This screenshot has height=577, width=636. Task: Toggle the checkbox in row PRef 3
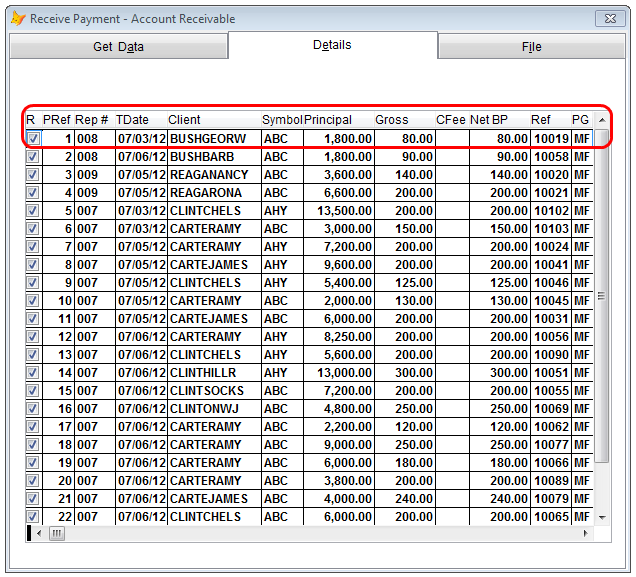coord(33,175)
